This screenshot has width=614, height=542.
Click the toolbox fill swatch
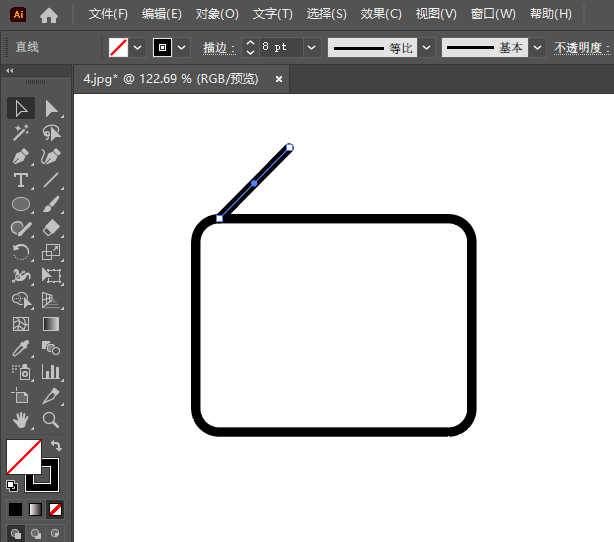click(x=23, y=457)
